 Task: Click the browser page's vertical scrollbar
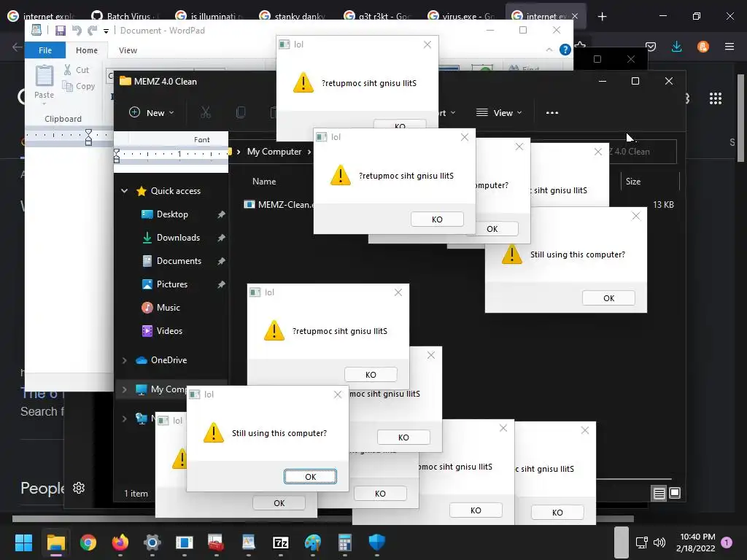(741, 118)
